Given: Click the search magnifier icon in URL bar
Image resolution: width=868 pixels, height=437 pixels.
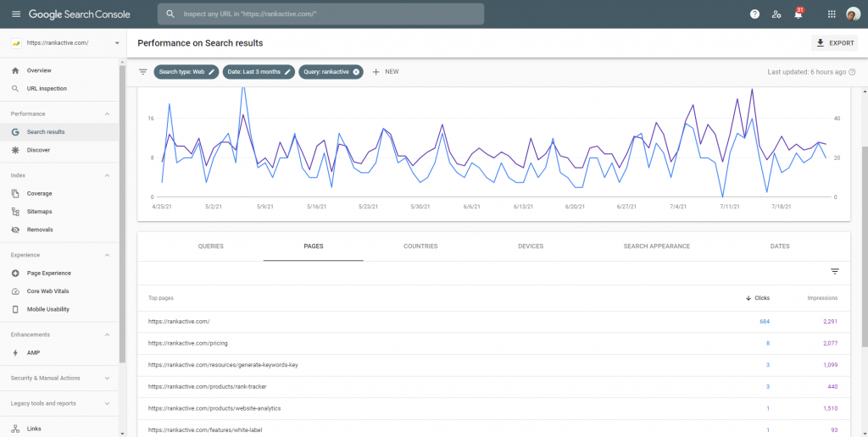Looking at the screenshot, I should (170, 14).
